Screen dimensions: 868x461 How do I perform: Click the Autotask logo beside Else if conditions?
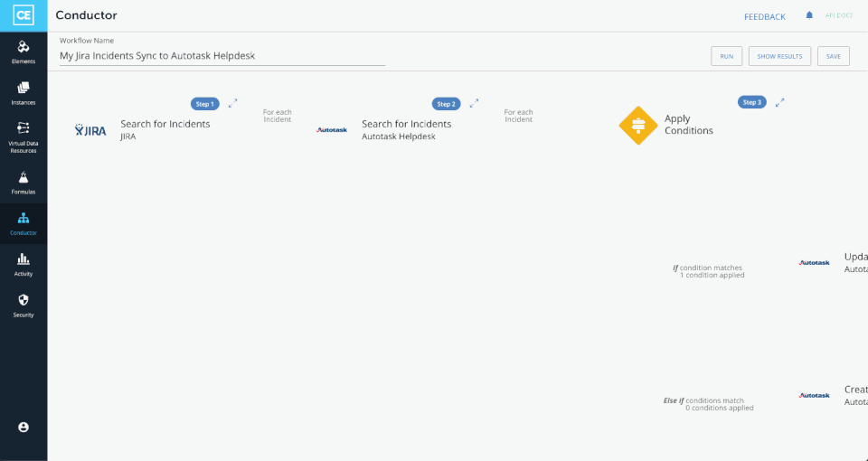815,396
